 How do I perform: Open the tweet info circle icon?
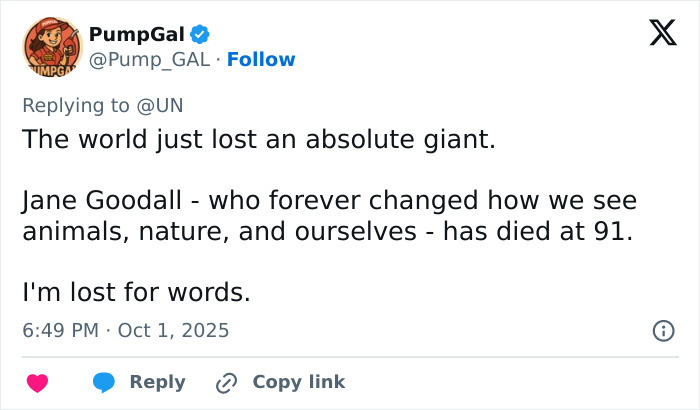tap(661, 330)
